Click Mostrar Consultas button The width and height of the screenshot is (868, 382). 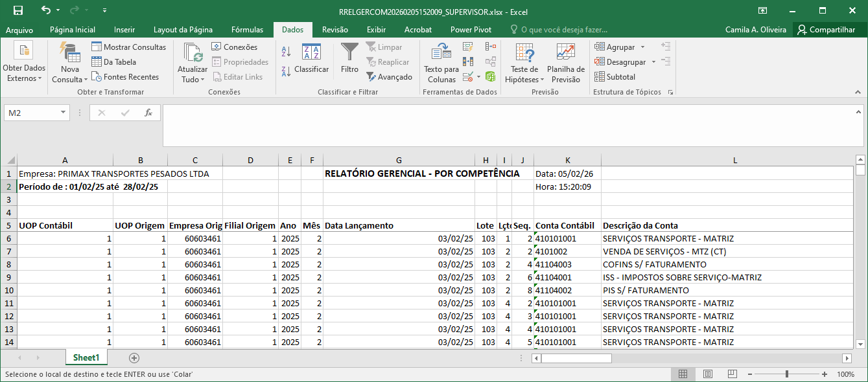[128, 47]
